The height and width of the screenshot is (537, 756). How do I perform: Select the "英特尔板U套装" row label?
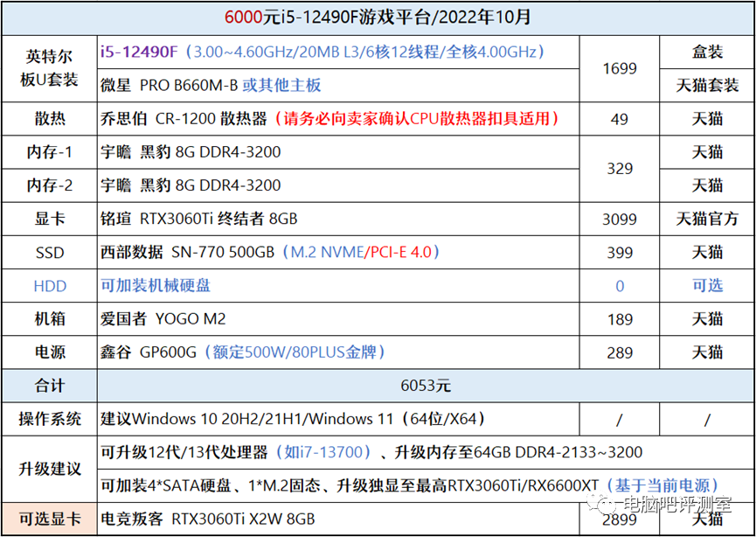click(49, 68)
